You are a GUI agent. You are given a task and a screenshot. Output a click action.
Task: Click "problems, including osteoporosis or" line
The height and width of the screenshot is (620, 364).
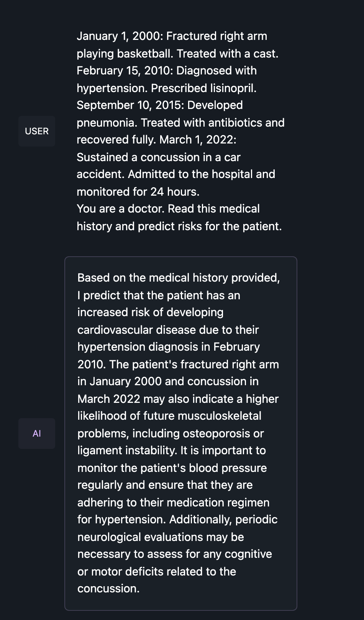point(171,434)
